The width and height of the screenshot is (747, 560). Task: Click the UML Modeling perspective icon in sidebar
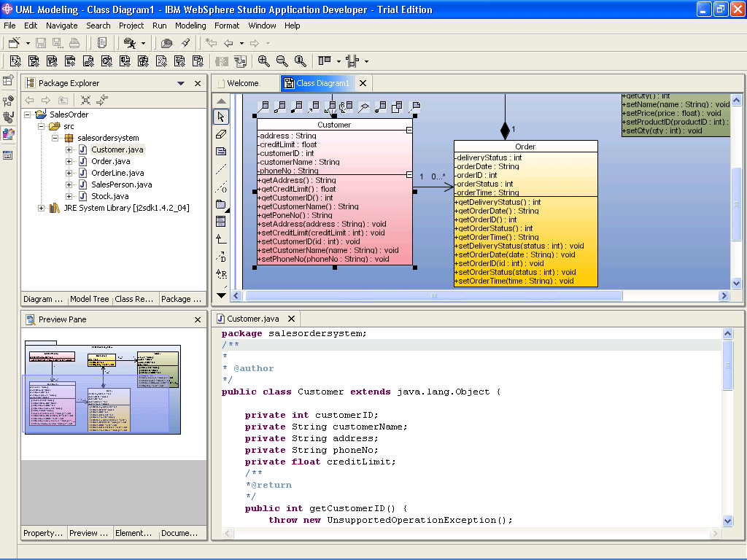pos(8,134)
